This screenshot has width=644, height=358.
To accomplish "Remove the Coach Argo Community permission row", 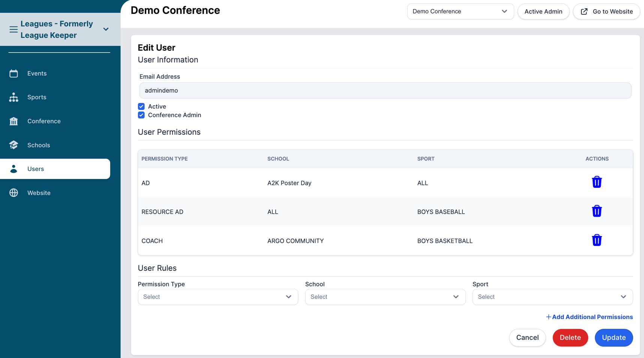I will (596, 240).
